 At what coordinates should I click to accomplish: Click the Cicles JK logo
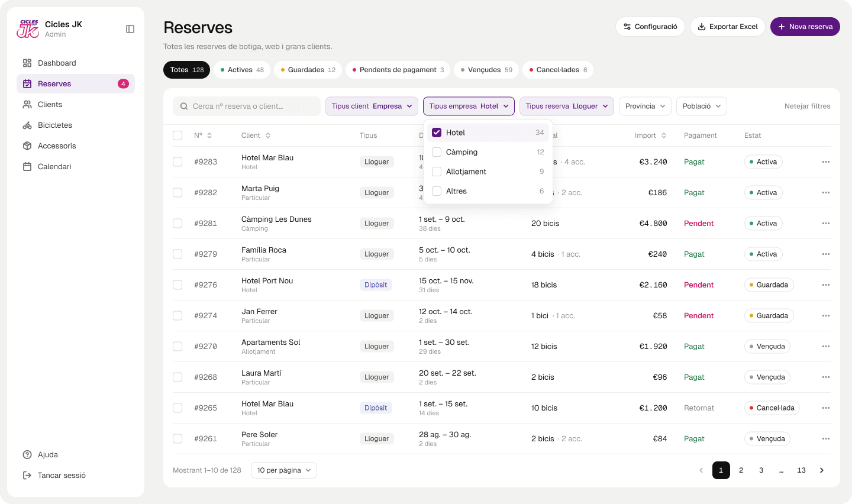[x=28, y=29]
